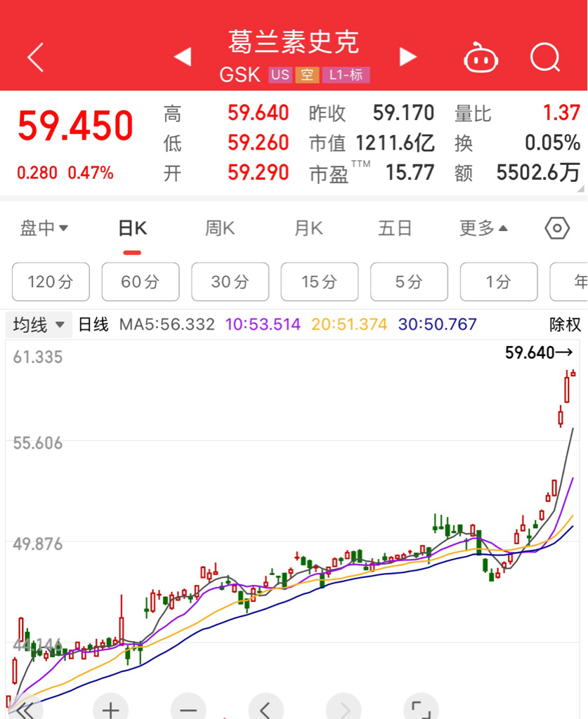Screen dimensions: 588x719
Task: Tap the blue 30:50.767 MA value
Action: 438,324
